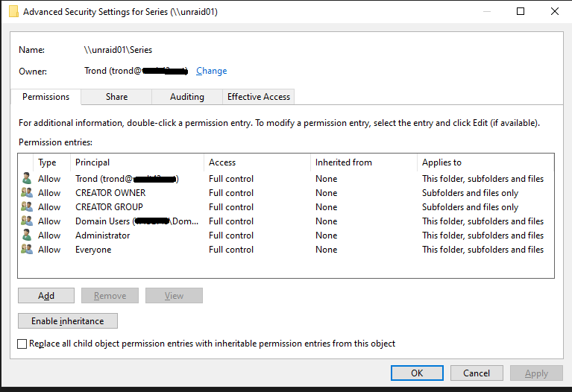Viewport: 572px width, 392px height.
Task: Select the Domain Users principal entry
Action: coord(136,221)
